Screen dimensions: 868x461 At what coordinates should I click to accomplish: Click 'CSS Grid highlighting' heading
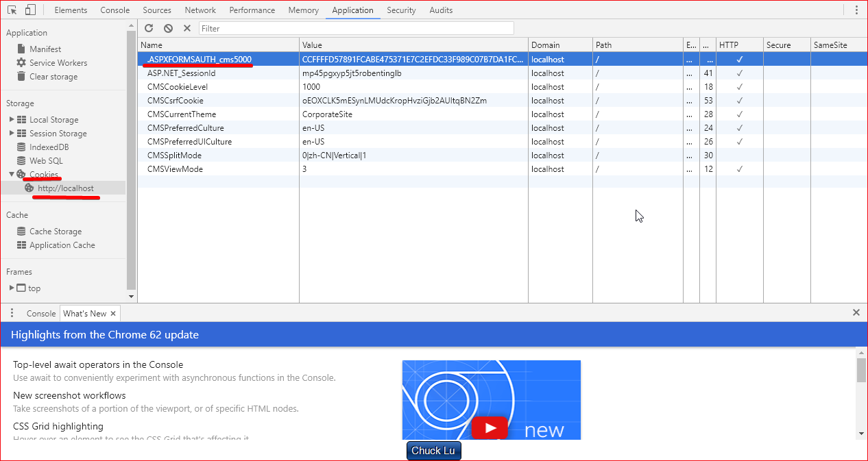[58, 427]
